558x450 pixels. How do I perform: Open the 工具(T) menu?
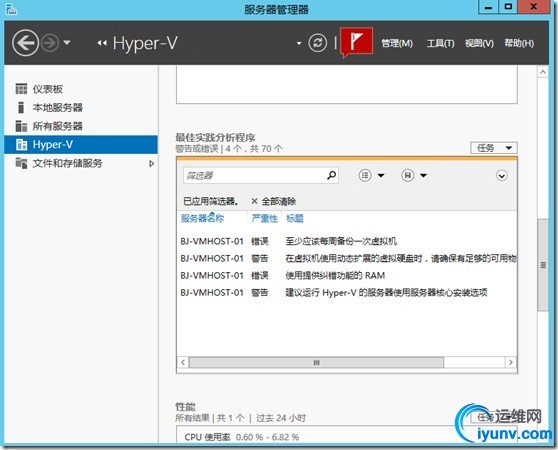(440, 43)
